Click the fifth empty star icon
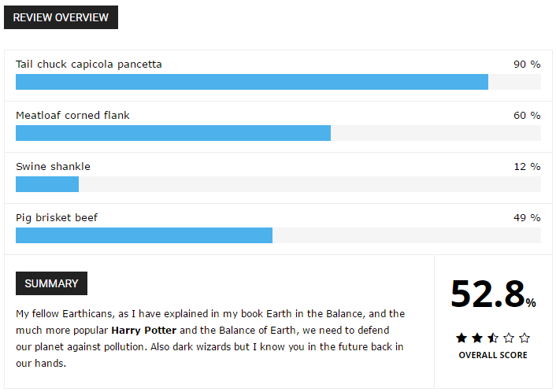Screen dimensions: 556x392 (x=524, y=338)
